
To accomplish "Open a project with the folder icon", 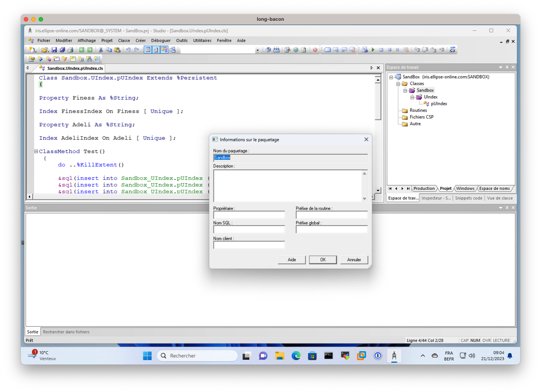I will (45, 50).
